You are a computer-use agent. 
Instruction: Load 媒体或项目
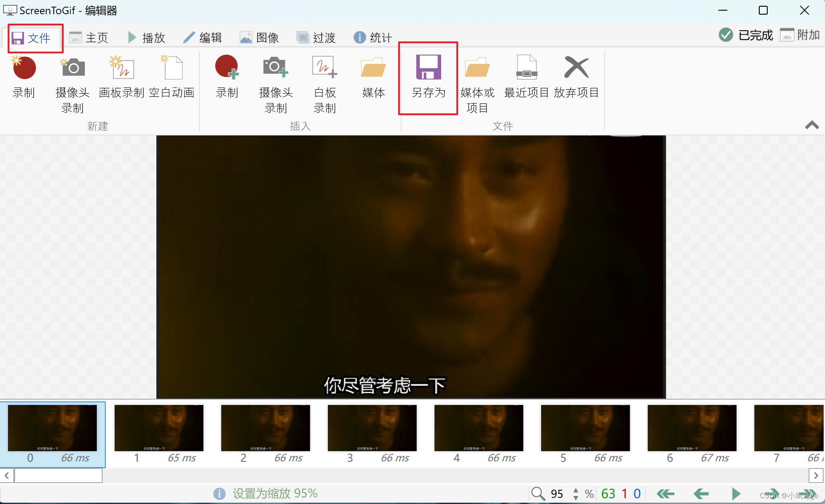point(478,84)
